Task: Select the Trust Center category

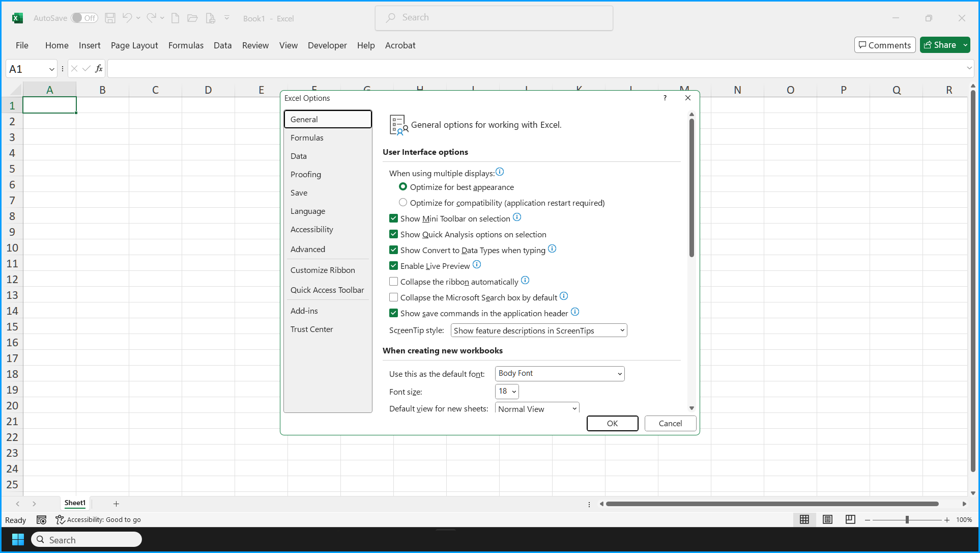Action: click(x=311, y=329)
